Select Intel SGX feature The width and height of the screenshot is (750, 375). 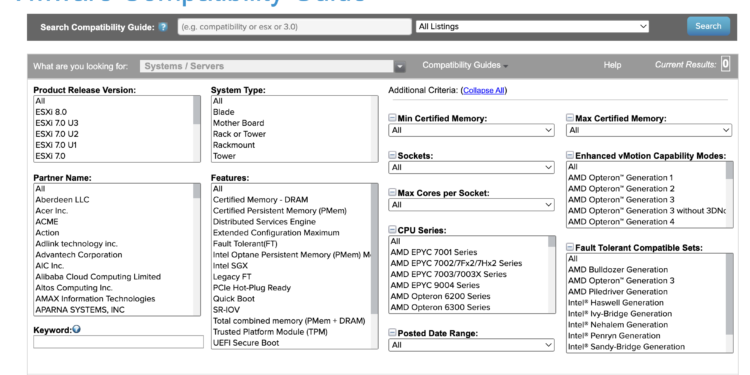tap(230, 266)
